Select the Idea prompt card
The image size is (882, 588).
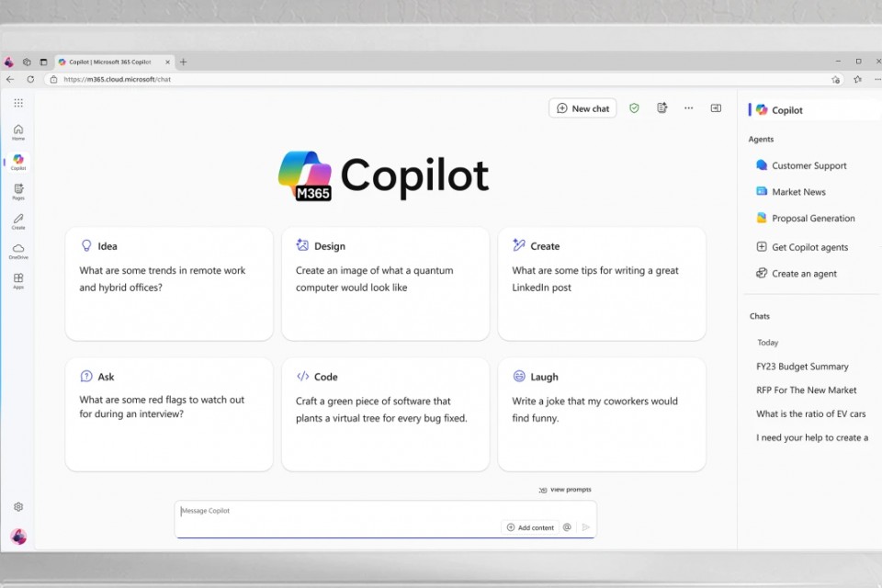(x=169, y=284)
